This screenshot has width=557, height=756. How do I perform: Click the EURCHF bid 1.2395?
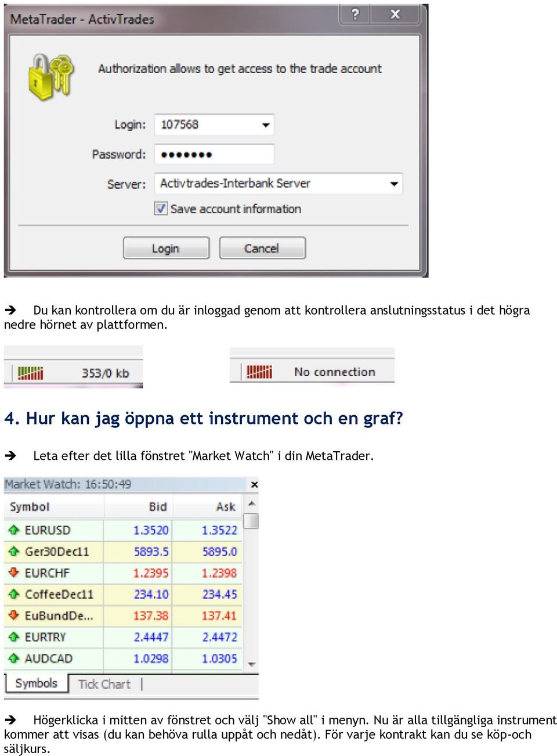tap(151, 573)
